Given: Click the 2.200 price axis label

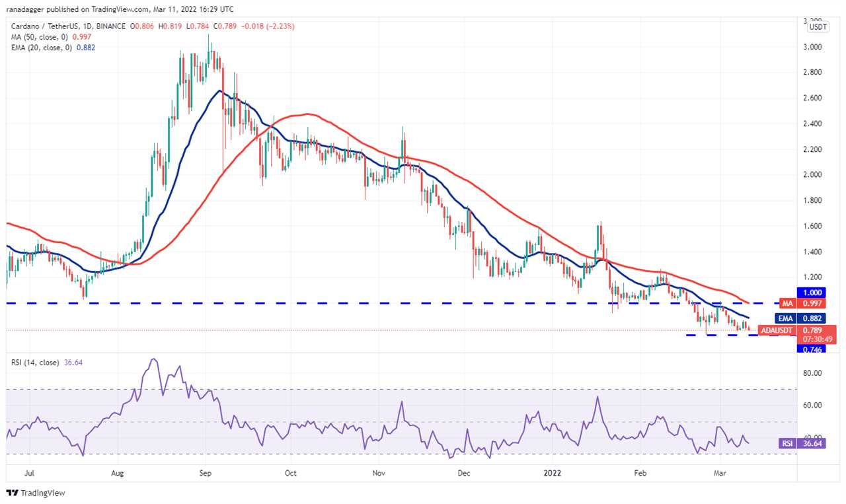Looking at the screenshot, I should click(x=812, y=149).
